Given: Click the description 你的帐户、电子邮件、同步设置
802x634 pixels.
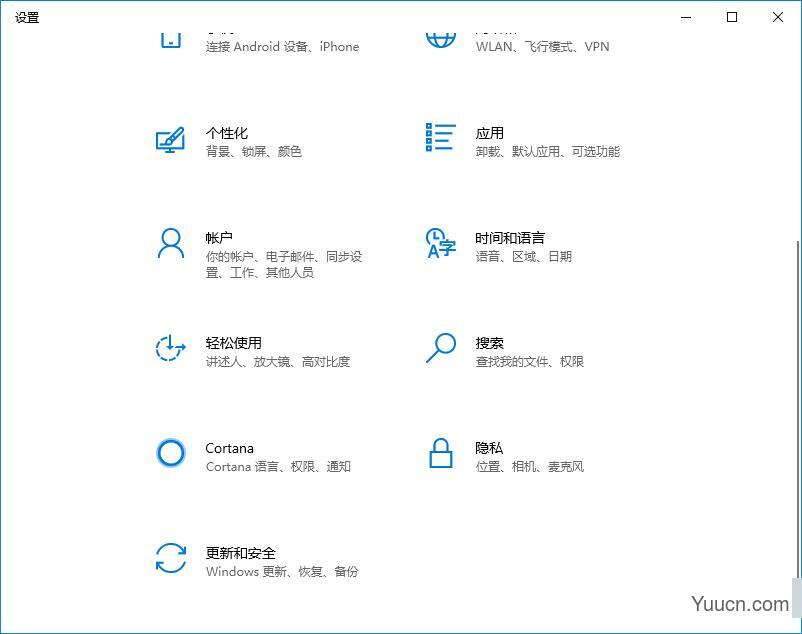Looking at the screenshot, I should tap(284, 264).
